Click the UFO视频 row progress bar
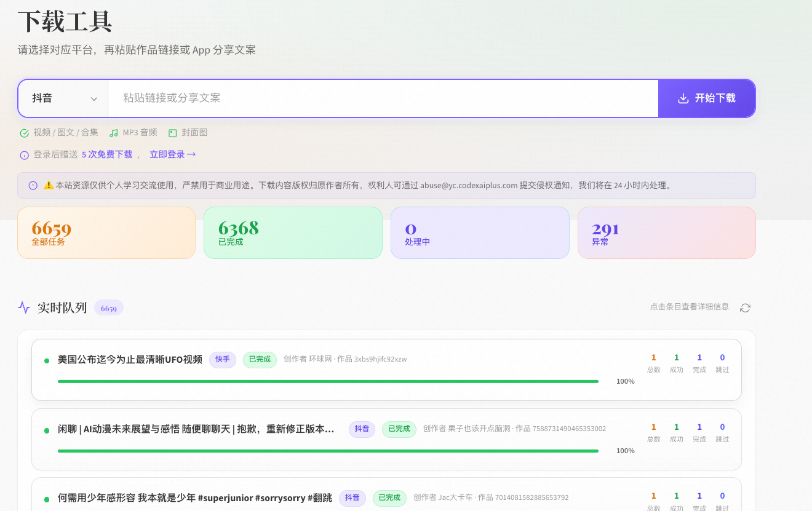The height and width of the screenshot is (511, 812). coord(328,381)
